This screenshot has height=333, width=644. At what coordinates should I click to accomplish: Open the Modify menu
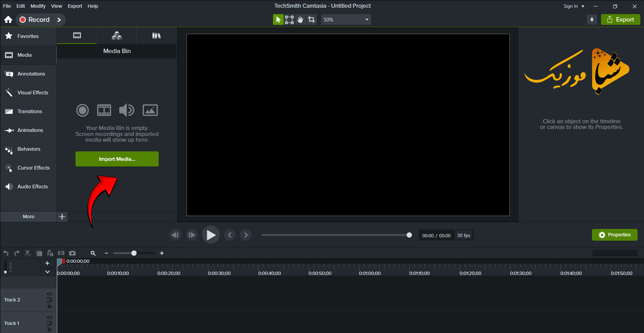(38, 6)
